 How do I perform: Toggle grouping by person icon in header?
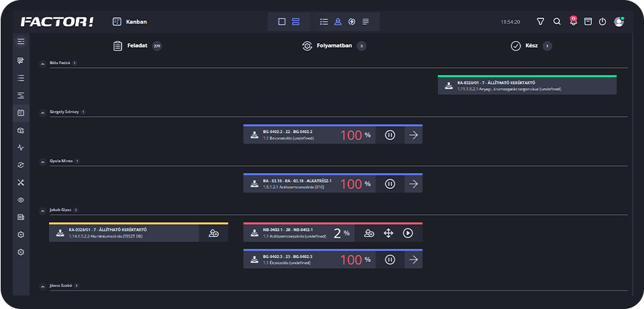(338, 21)
